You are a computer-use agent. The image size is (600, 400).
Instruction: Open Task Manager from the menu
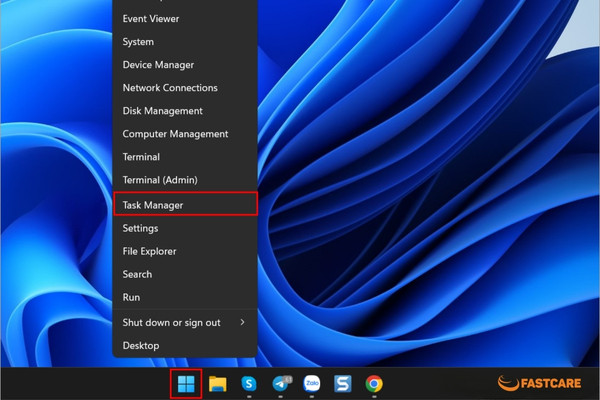(x=185, y=205)
